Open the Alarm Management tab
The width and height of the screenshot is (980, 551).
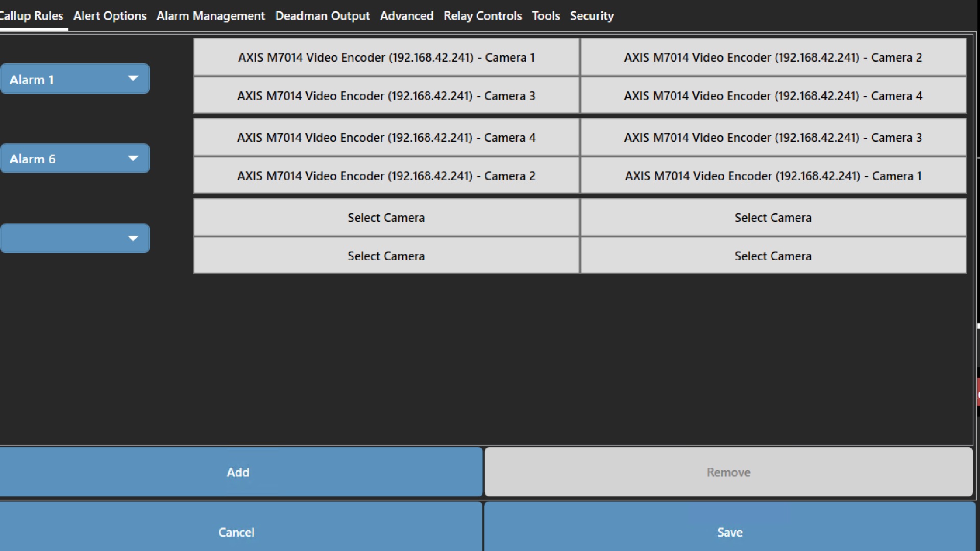(210, 16)
